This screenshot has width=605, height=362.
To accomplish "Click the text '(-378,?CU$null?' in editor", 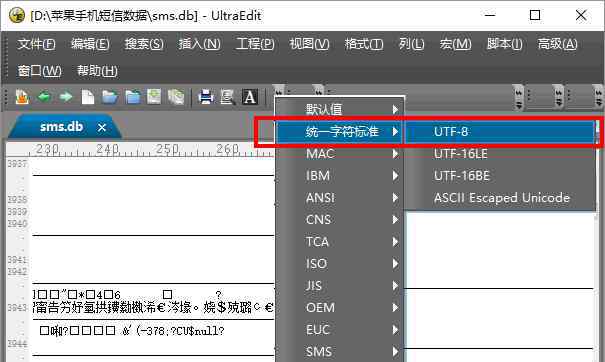I will point(180,331).
